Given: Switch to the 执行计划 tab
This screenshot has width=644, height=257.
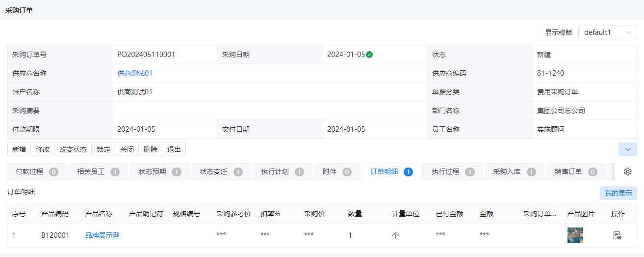Looking at the screenshot, I should pyautogui.click(x=283, y=172).
